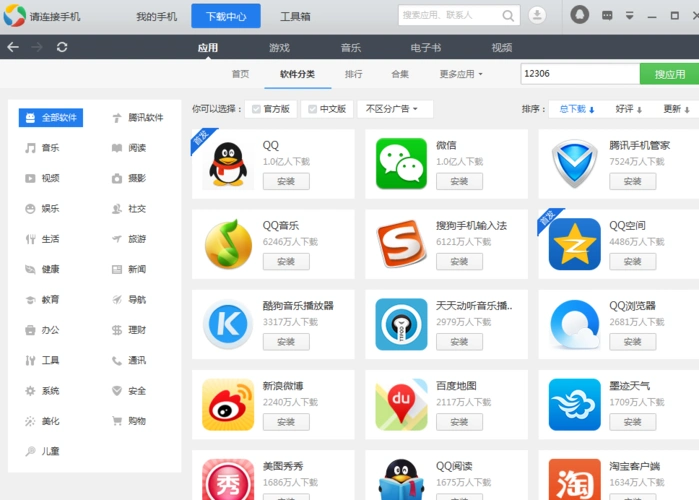Select the 导航 category
This screenshot has width=699, height=500.
pyautogui.click(x=129, y=299)
